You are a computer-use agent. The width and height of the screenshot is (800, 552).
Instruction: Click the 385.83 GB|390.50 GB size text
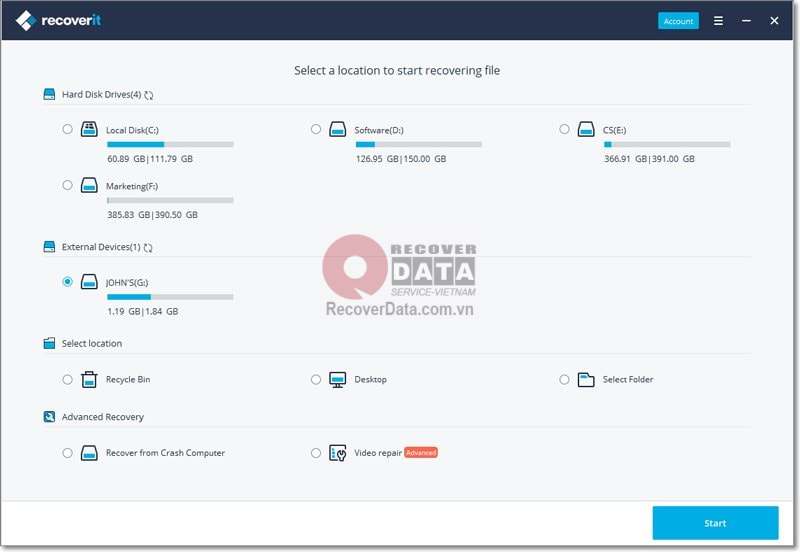(153, 215)
